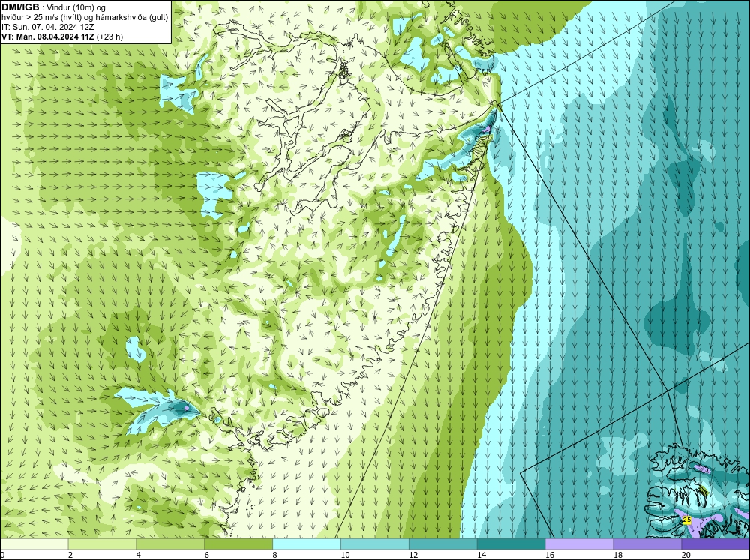The width and height of the screenshot is (750, 560).
Task: Click the legend label '6'
Action: click(x=207, y=555)
